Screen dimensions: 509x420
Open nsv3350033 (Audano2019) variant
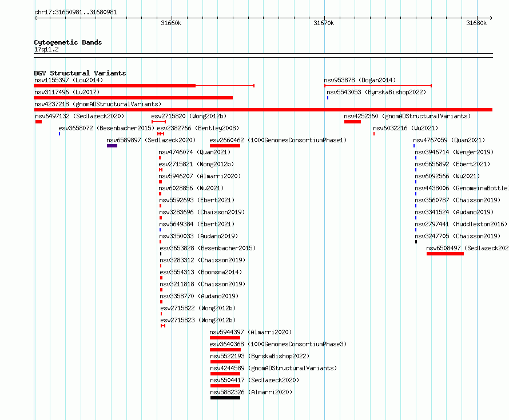[198, 236]
